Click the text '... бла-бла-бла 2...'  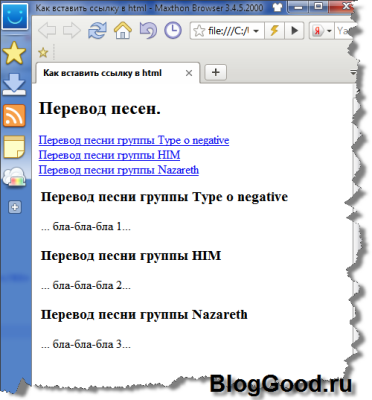tap(86, 285)
